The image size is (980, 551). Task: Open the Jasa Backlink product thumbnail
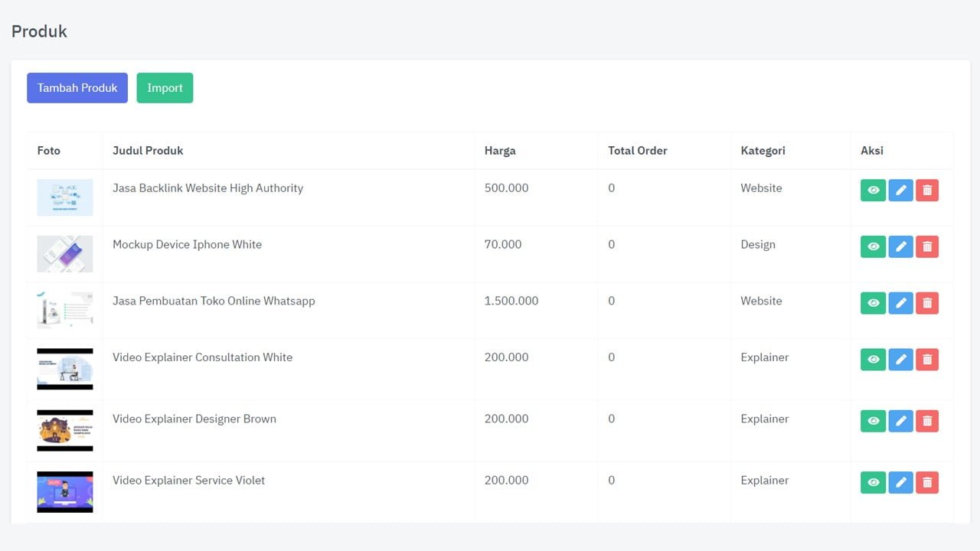pyautogui.click(x=65, y=197)
